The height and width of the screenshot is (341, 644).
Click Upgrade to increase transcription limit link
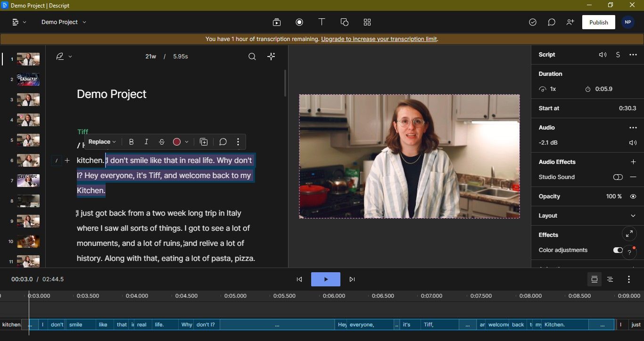[x=379, y=39]
